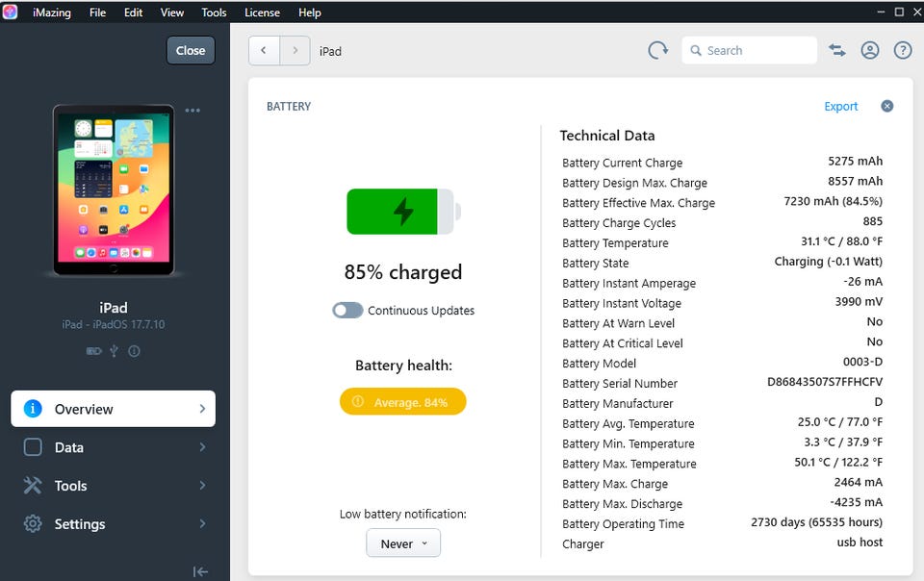Expand the Overview chevron
924x581 pixels.
tap(202, 409)
